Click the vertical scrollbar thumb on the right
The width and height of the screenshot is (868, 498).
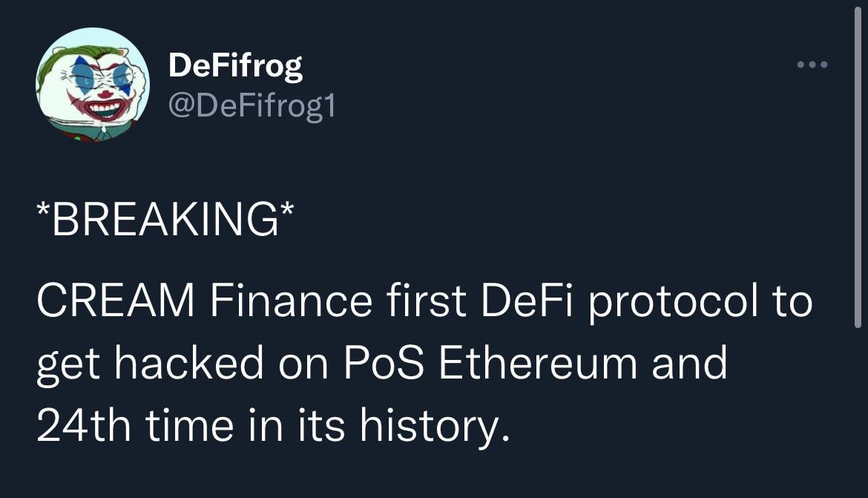[858, 171]
